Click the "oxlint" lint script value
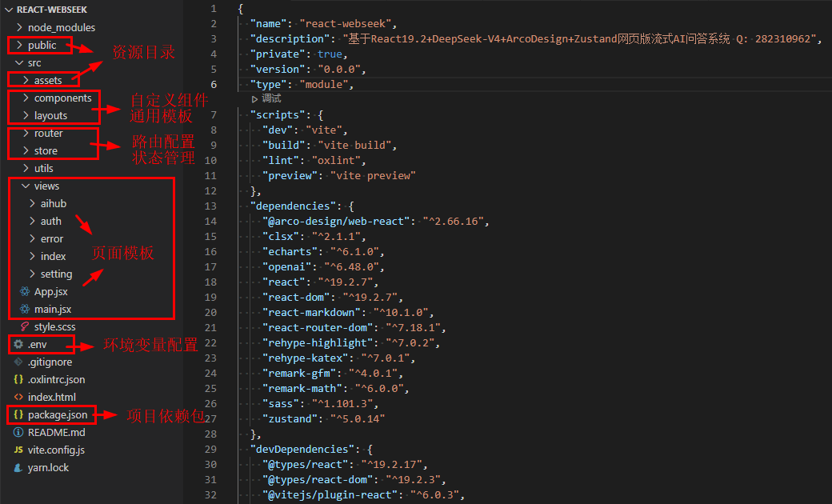Image resolution: width=832 pixels, height=504 pixels. click(x=336, y=160)
